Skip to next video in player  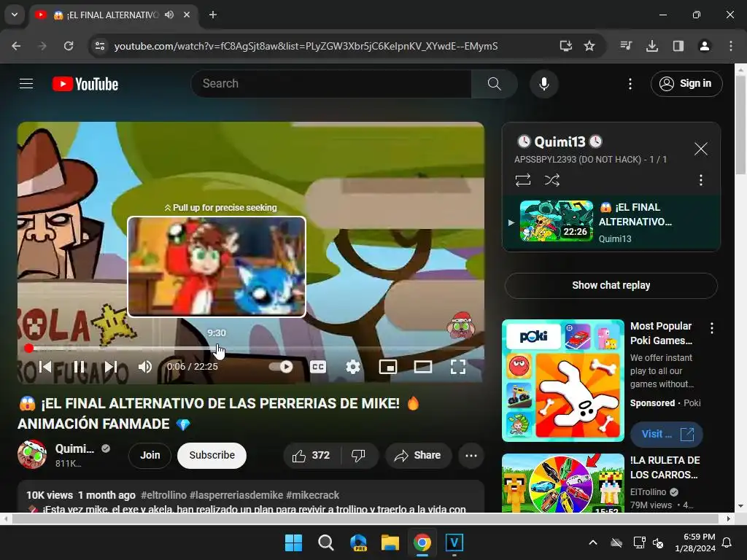pos(111,367)
